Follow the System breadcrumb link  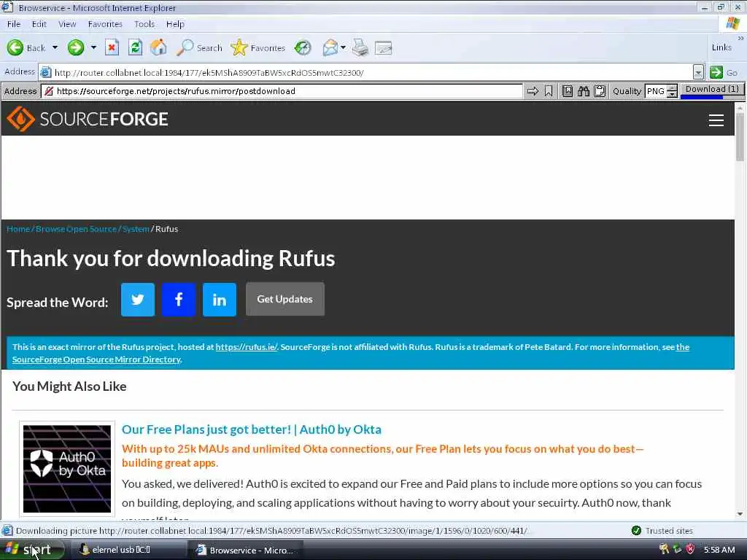point(136,229)
